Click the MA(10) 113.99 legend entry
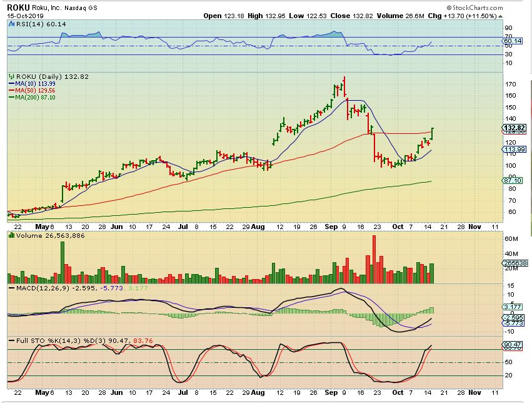This screenshot has width=532, height=403. tap(32, 83)
